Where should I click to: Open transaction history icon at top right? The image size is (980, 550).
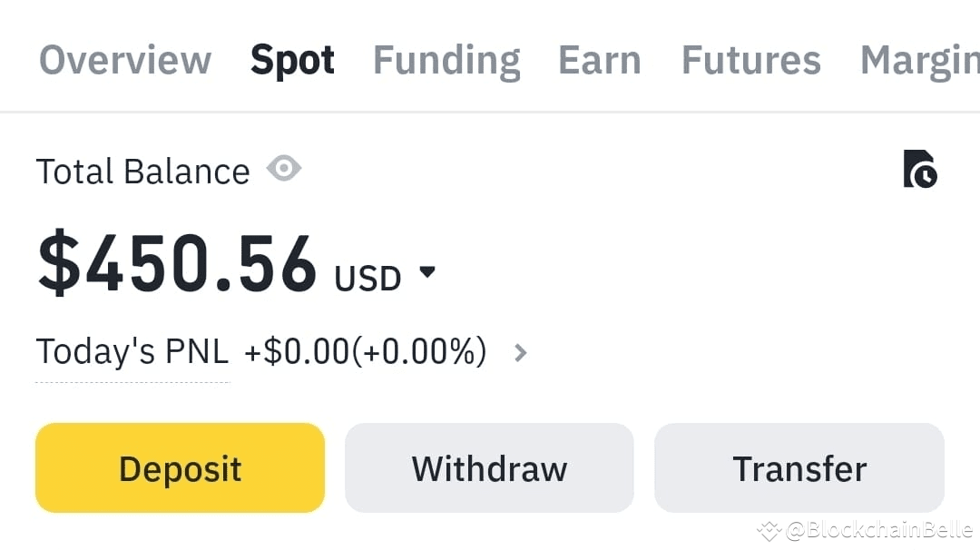click(x=920, y=170)
